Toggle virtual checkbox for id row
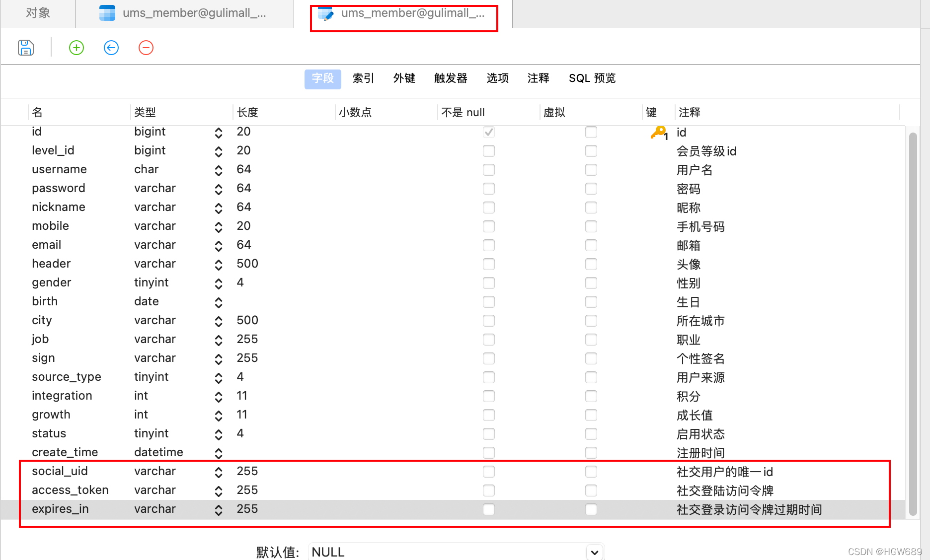Screen dimensions: 930x560 click(591, 132)
